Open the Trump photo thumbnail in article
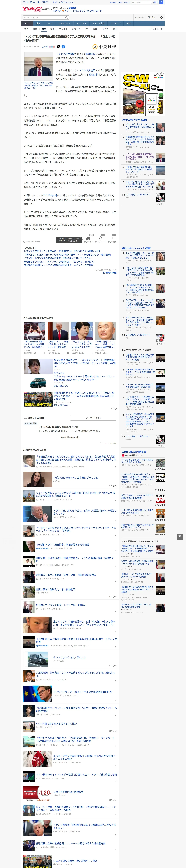The image size is (186, 868). (39, 66)
